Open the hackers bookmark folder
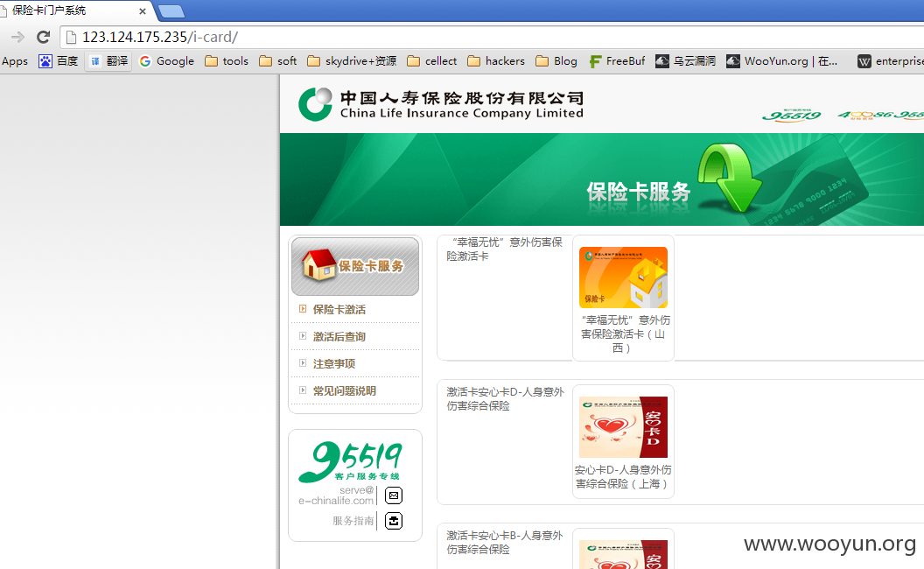Viewport: 924px width, 569px height. tap(496, 60)
